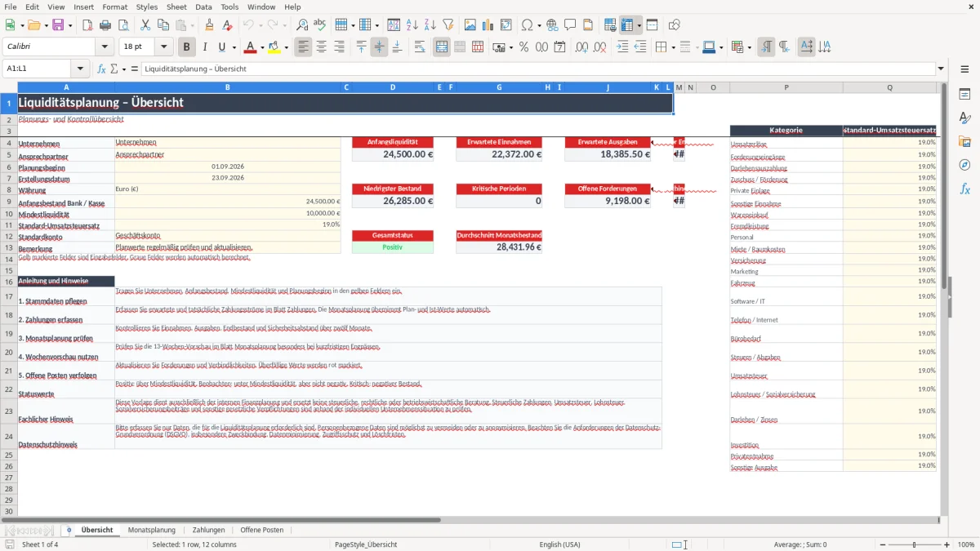This screenshot has height=551, width=980.
Task: Open the Function Wizard fx button
Action: click(x=101, y=69)
